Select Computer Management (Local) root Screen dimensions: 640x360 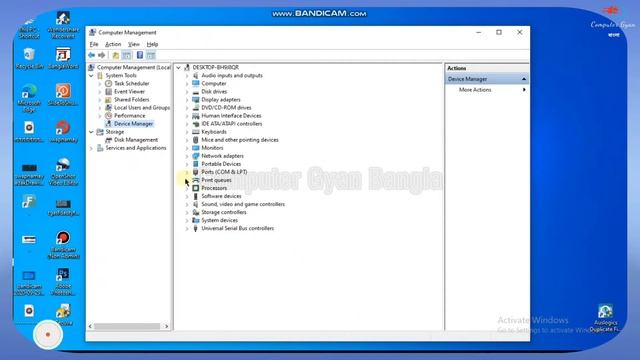coord(134,67)
